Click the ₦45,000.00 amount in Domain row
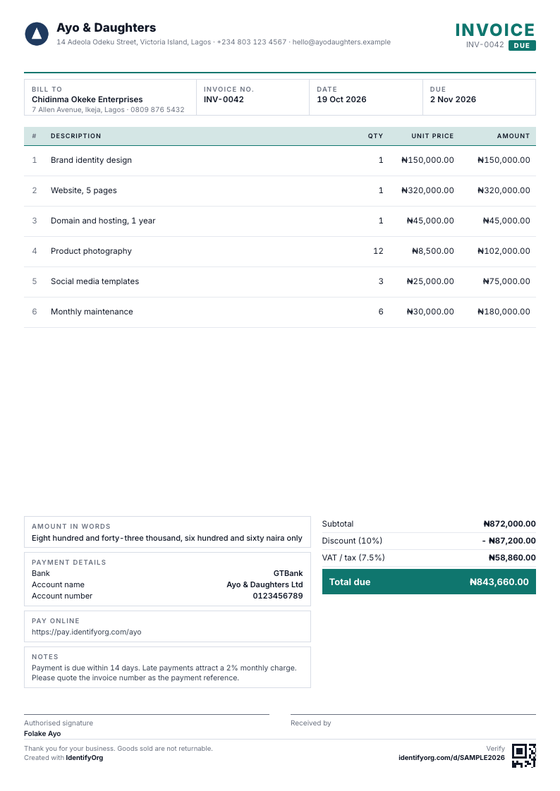The image size is (560, 791). (x=507, y=220)
